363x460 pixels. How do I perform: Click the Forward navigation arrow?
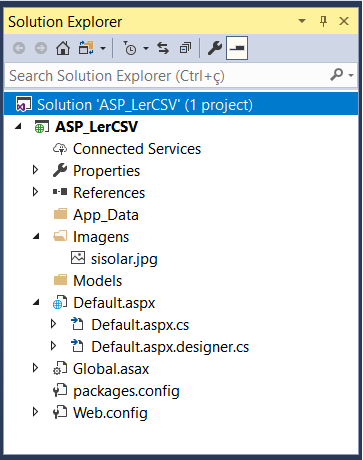click(x=41, y=48)
